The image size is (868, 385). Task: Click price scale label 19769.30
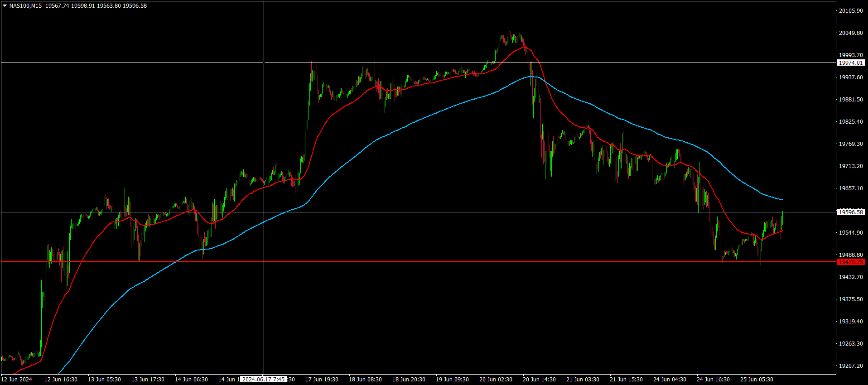pos(851,144)
